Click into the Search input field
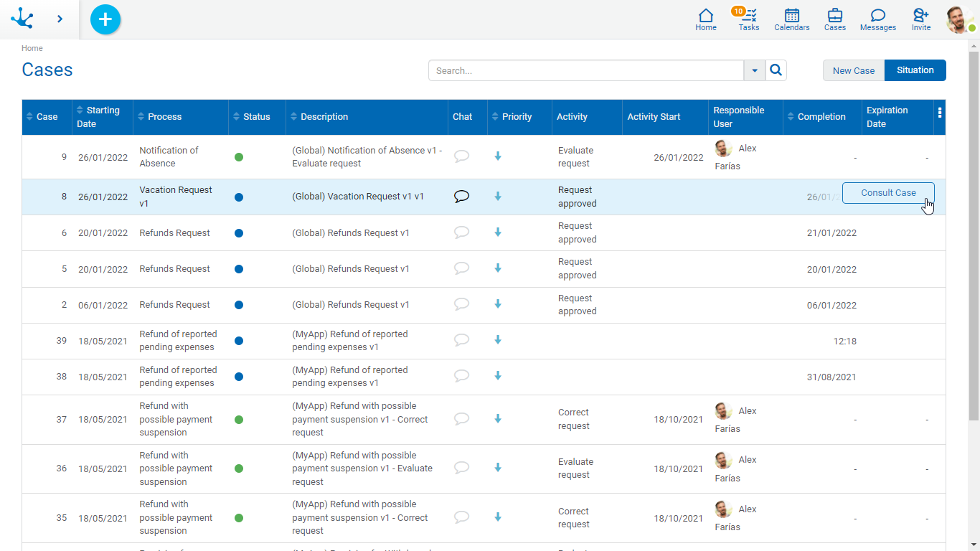 tap(585, 70)
